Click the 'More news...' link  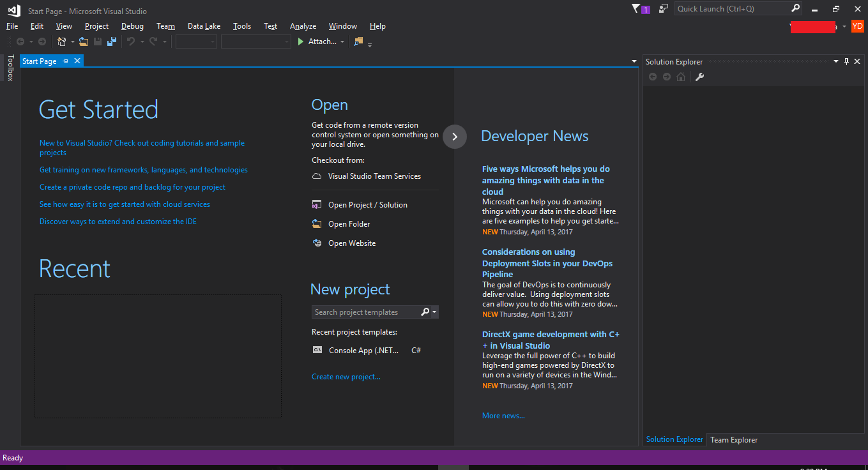[x=503, y=416]
